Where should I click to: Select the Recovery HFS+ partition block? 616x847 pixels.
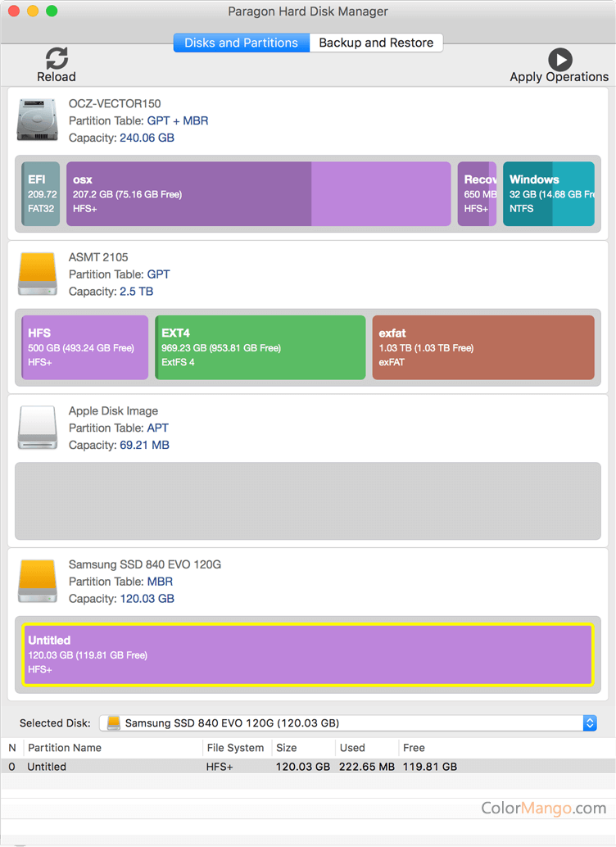(477, 194)
